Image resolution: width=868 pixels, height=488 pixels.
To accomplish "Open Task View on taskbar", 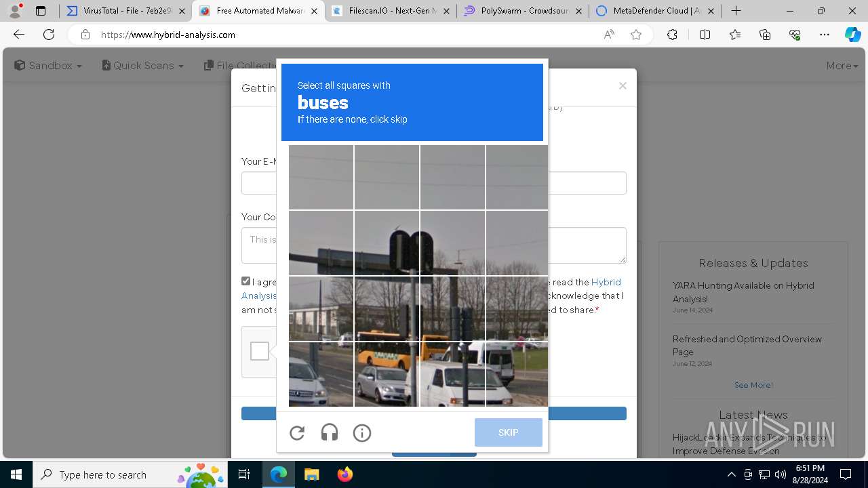I will pos(245,474).
